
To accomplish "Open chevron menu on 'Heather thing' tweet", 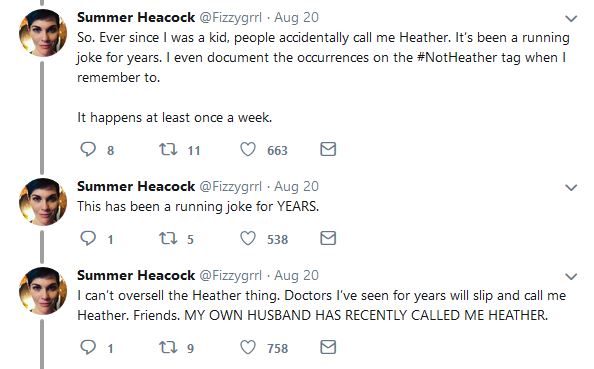I will (571, 276).
